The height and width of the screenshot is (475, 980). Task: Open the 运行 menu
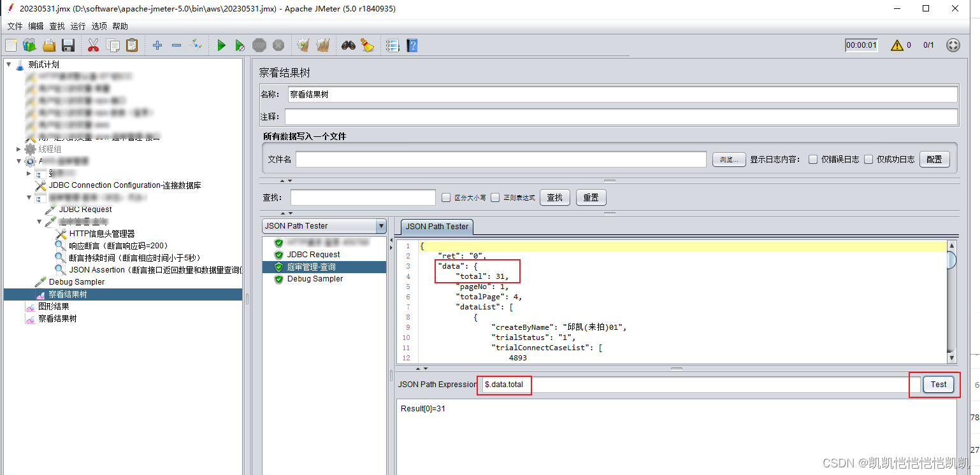click(78, 26)
